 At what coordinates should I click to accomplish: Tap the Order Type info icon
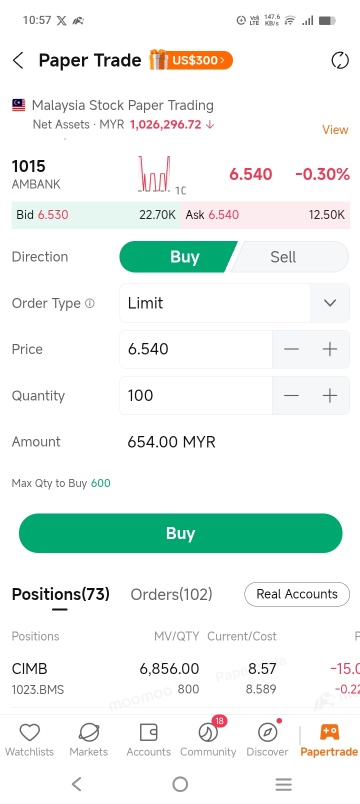point(90,303)
